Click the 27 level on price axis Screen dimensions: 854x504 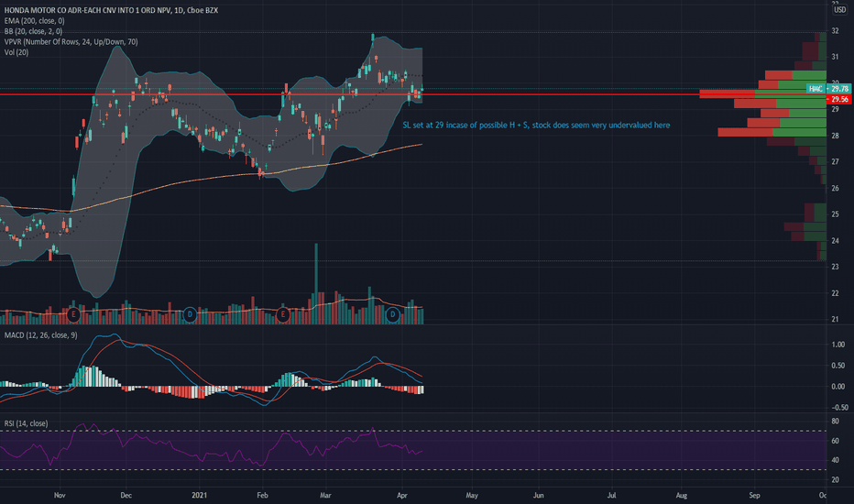pyautogui.click(x=835, y=162)
